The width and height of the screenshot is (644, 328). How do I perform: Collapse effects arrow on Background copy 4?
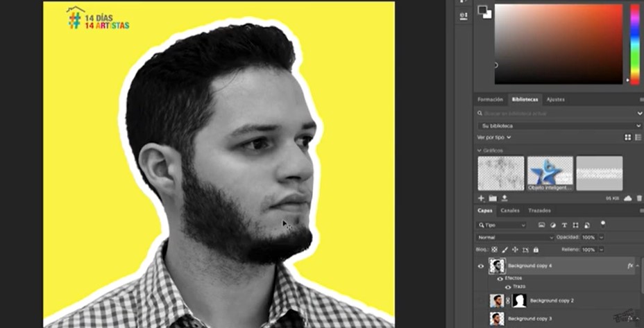638,266
